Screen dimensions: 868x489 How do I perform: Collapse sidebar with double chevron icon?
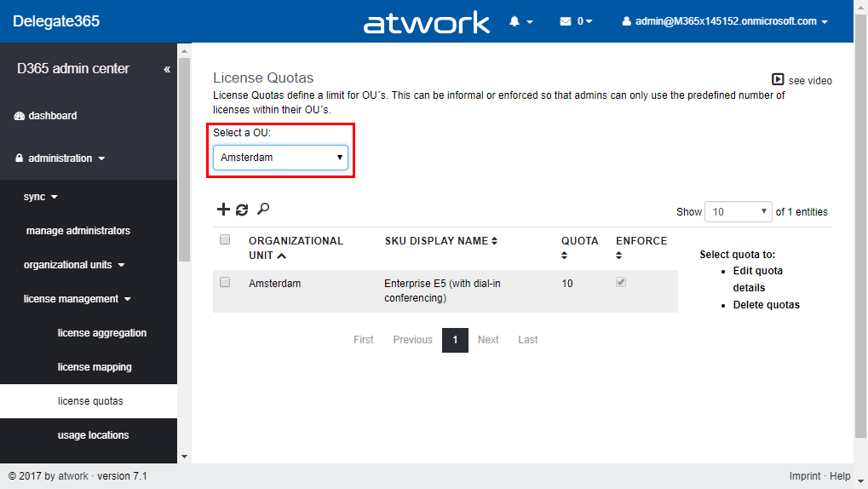coord(167,69)
